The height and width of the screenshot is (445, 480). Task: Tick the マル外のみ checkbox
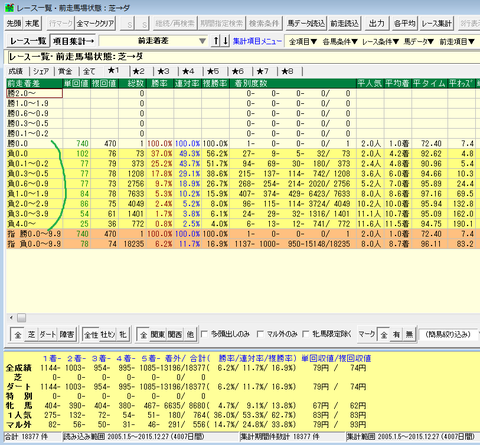click(x=260, y=334)
